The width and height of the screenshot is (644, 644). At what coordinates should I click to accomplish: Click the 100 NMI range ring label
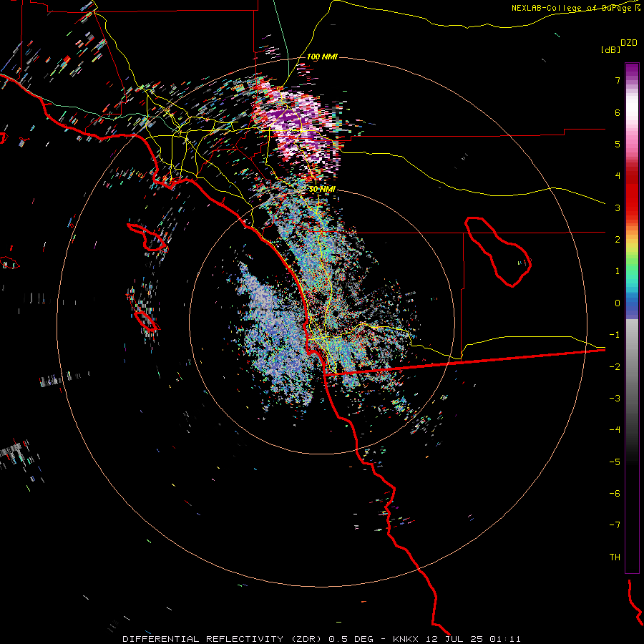tap(322, 57)
